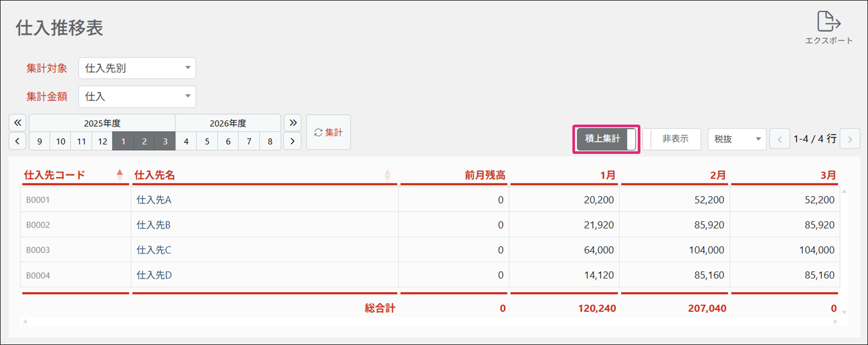Go to previous month with the single-left chevron
Screen dimensions: 868x345
tap(17, 141)
